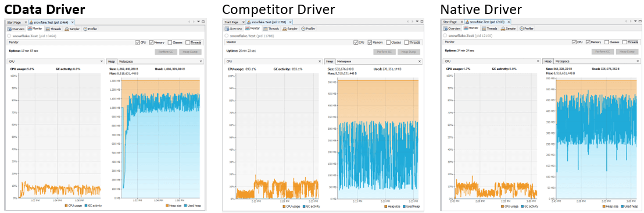Click Heap Dump in Native Driver window
Image resolution: width=644 pixels, height=213 pixels.
coord(627,52)
